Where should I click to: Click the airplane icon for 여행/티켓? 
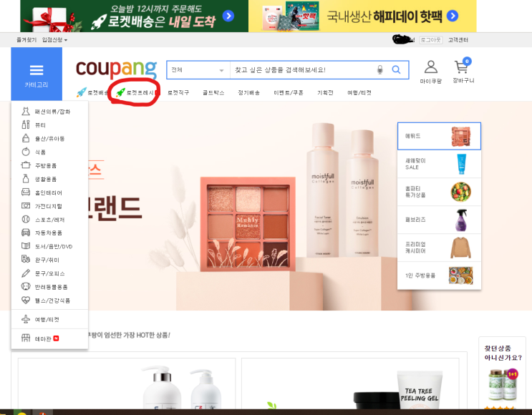tap(26, 319)
